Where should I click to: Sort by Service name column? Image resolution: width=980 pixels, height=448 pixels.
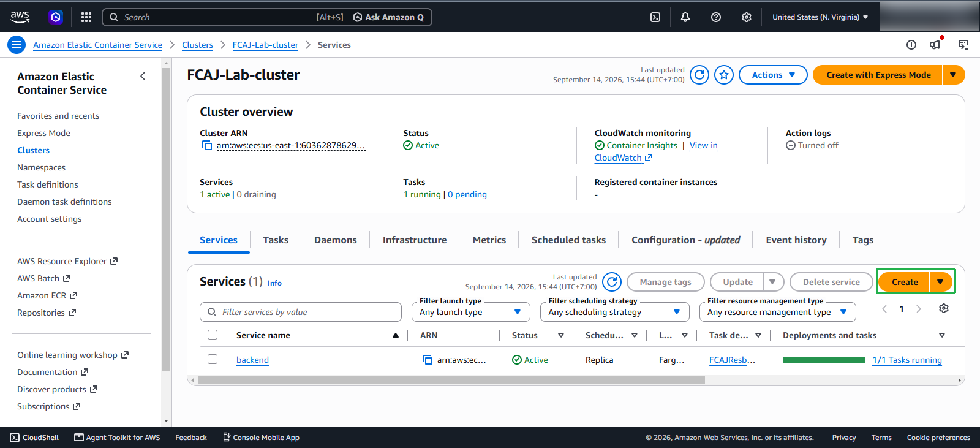tap(317, 335)
